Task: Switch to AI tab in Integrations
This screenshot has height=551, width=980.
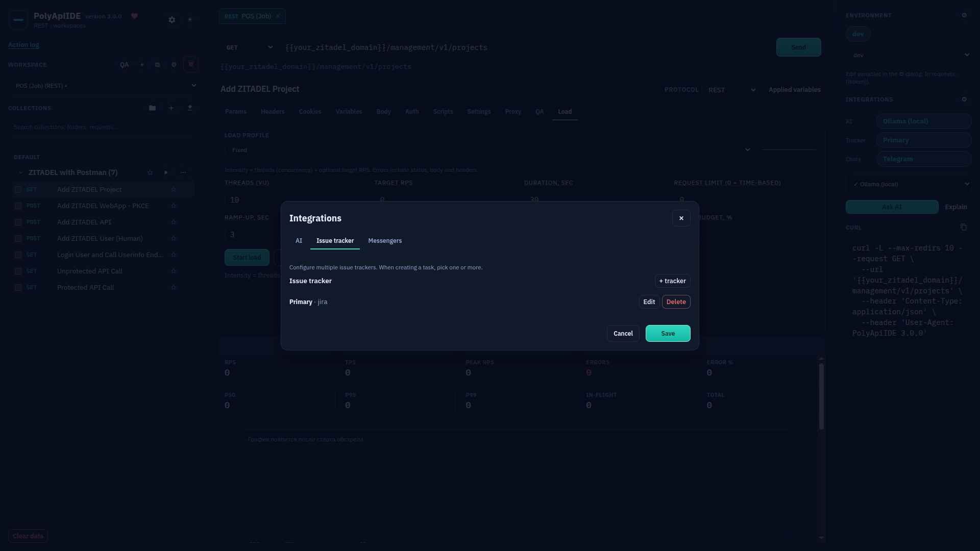Action: (299, 241)
